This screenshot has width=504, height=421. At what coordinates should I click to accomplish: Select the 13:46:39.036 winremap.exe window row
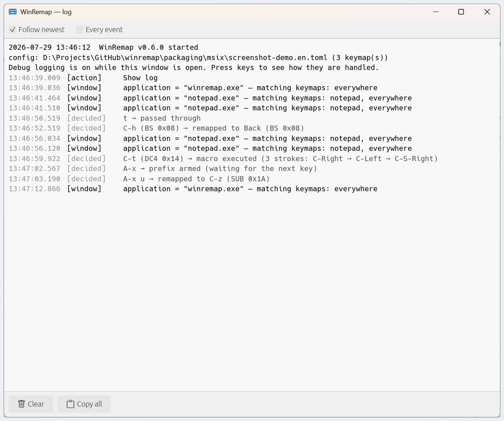pos(193,88)
